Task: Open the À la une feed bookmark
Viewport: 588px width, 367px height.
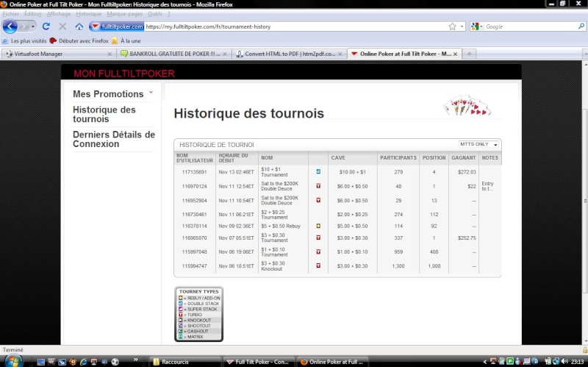Action: tap(126, 40)
